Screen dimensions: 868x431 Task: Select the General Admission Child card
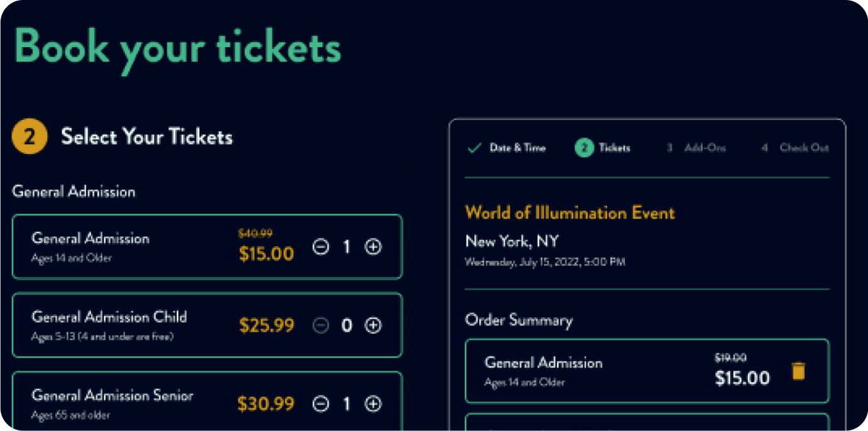(207, 325)
